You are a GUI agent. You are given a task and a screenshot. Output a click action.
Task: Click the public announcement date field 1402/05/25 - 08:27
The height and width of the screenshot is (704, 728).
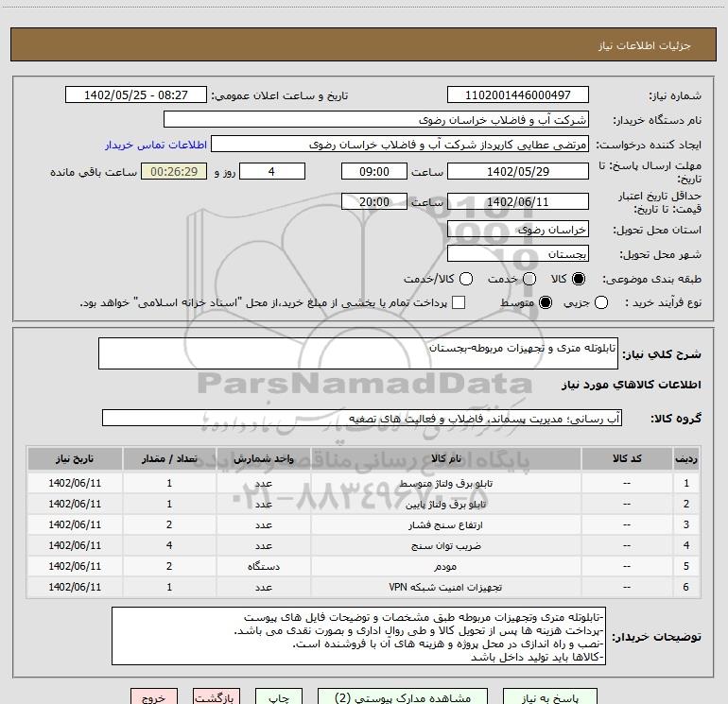pos(136,95)
